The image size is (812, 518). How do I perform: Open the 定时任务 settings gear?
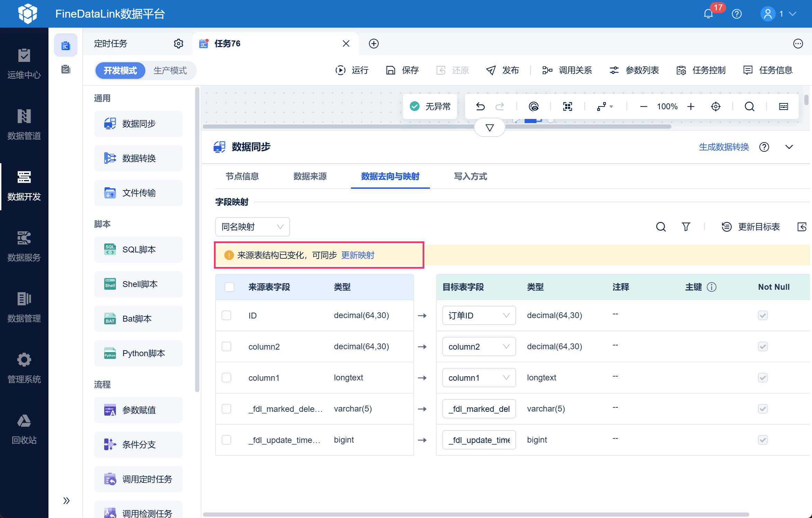(178, 44)
